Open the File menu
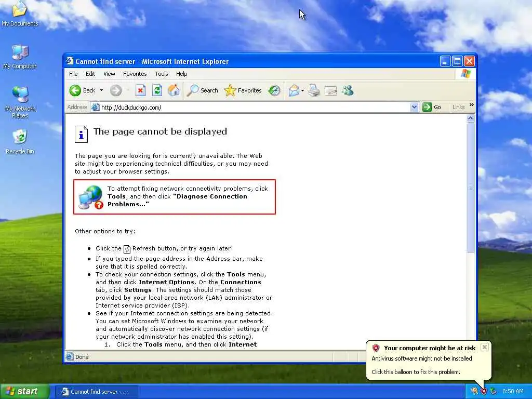Viewport: 532px width, 399px height. pyautogui.click(x=73, y=74)
